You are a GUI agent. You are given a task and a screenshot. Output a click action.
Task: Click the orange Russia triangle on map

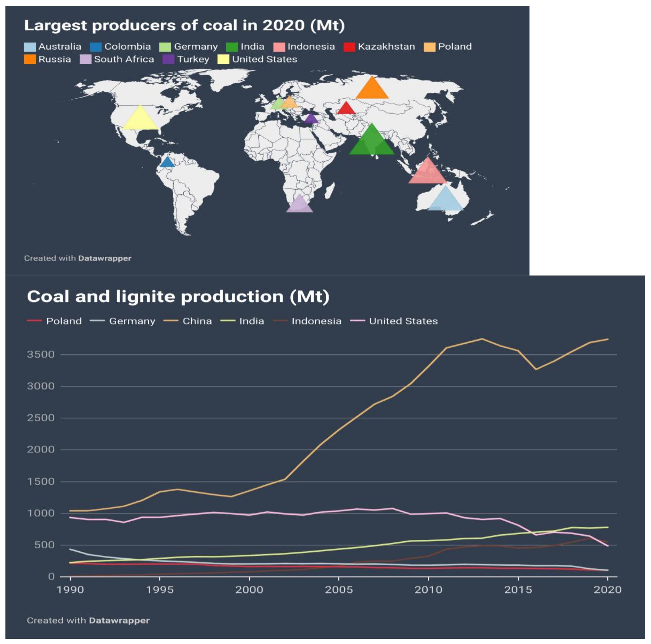372,90
